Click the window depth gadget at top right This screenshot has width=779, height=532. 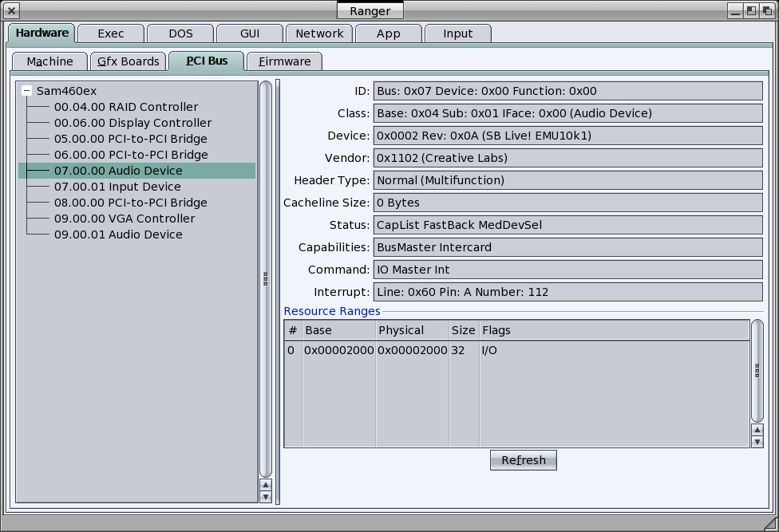[x=767, y=11]
